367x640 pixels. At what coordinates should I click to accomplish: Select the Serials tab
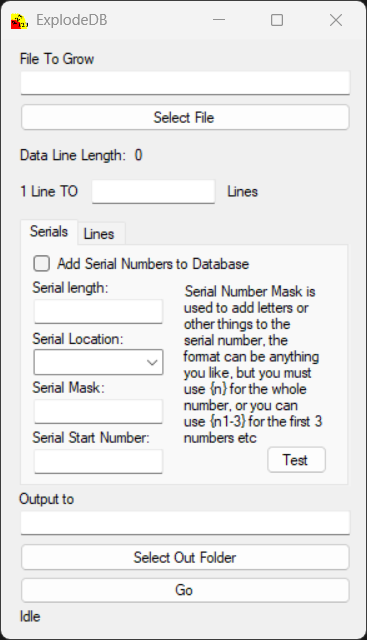point(49,232)
